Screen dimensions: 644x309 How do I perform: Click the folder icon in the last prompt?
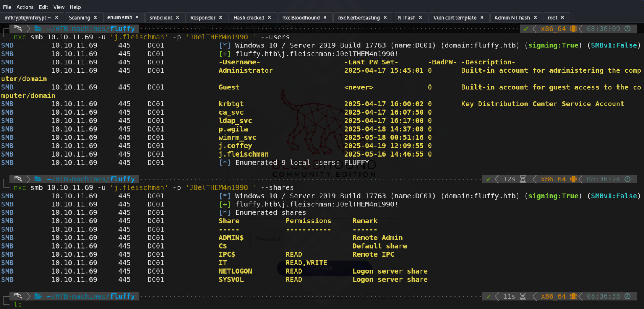pyautogui.click(x=38, y=296)
